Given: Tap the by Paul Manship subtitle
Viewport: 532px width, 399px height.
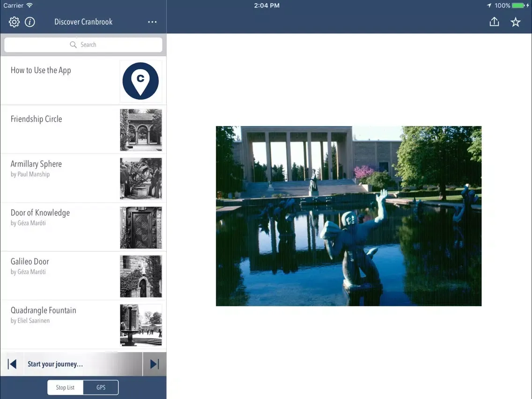Looking at the screenshot, I should [x=30, y=174].
